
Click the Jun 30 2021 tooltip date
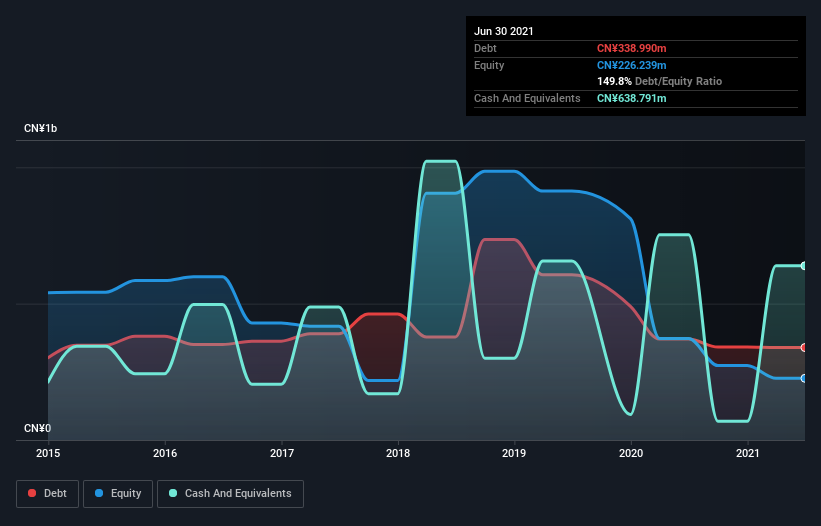coord(504,31)
